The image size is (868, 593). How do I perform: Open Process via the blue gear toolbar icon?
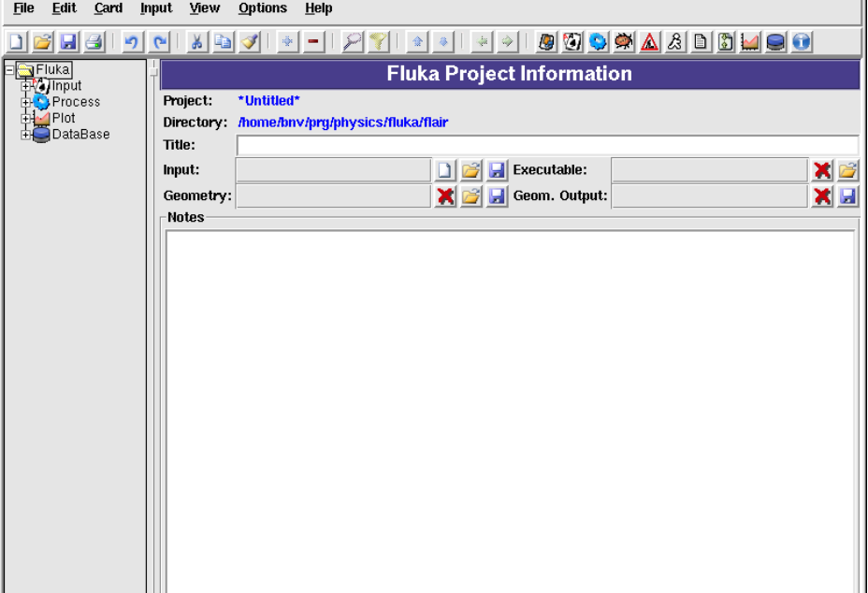[x=598, y=41]
